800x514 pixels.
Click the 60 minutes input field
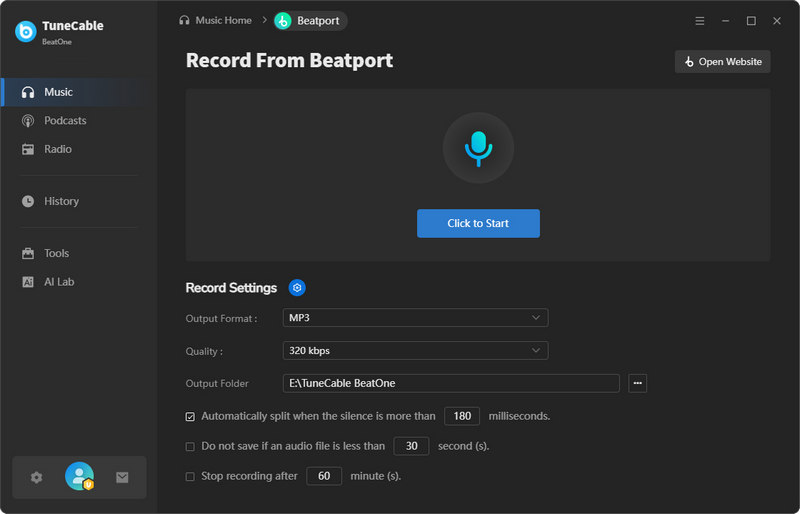(x=324, y=476)
